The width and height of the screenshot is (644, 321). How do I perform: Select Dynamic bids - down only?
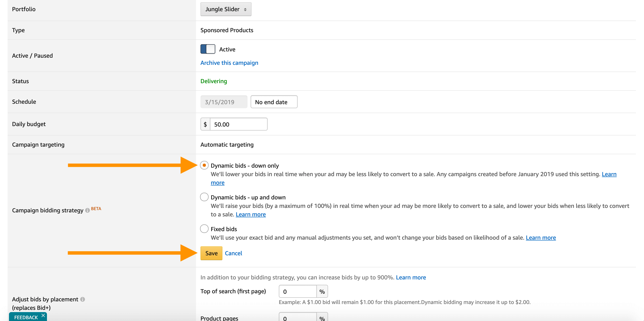tap(204, 165)
